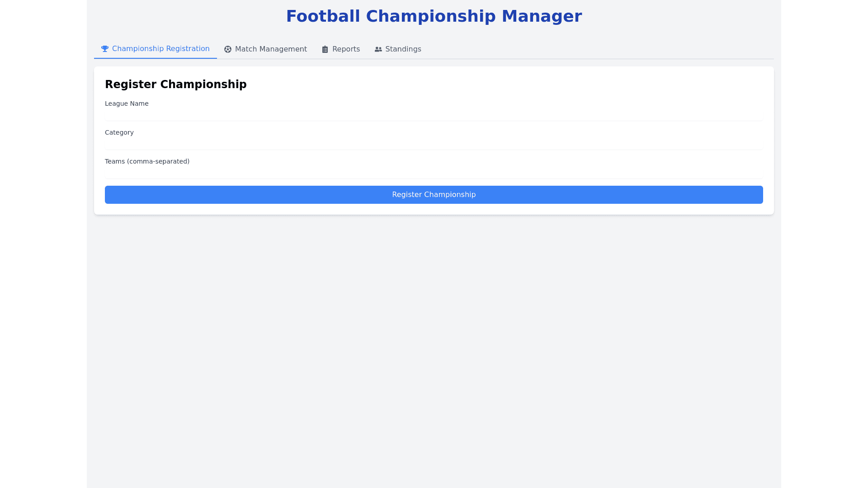Click the soccer ball icon
Screen dimensions: 868x488
[x=228, y=49]
